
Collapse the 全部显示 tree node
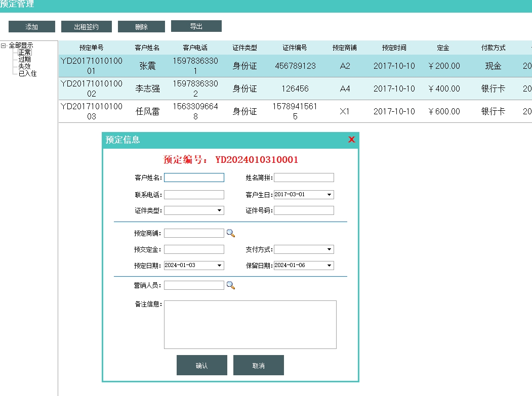[x=4, y=46]
